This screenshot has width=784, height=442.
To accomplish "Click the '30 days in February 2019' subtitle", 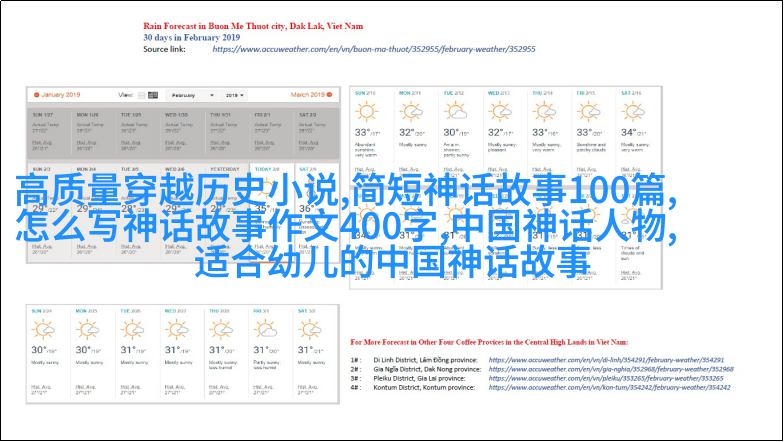I will pos(192,38).
